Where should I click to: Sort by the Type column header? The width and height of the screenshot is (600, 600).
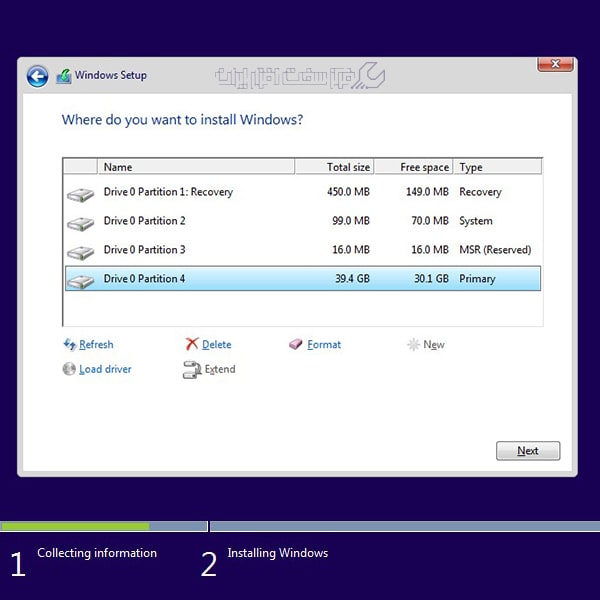pyautogui.click(x=497, y=167)
